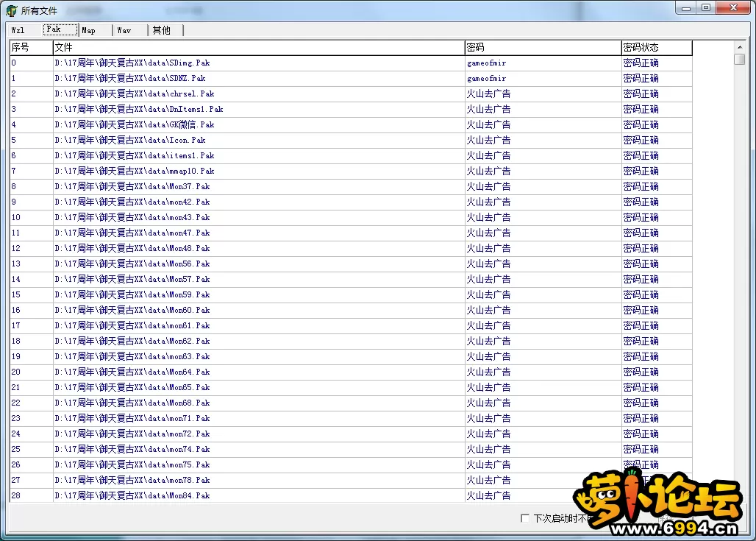Select the items1.Pak file row

(351, 155)
